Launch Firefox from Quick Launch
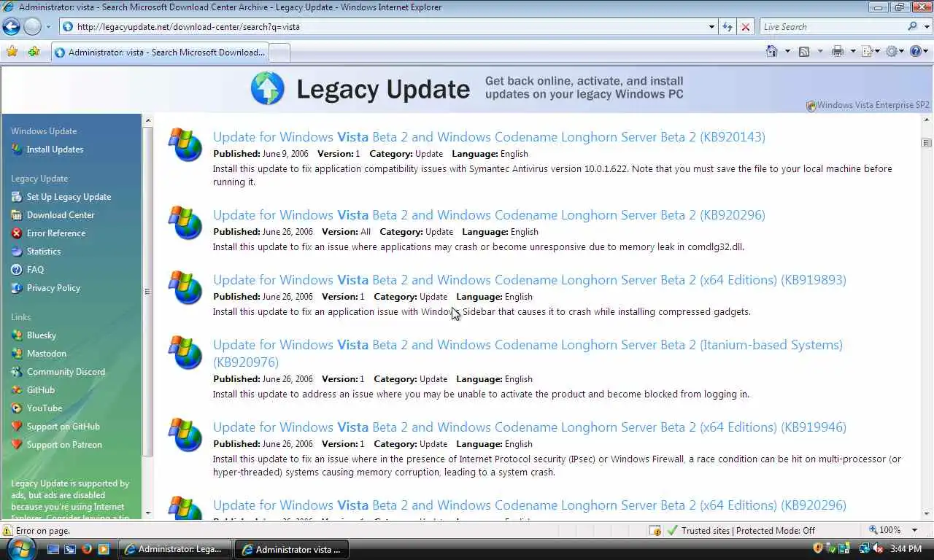 (x=87, y=549)
